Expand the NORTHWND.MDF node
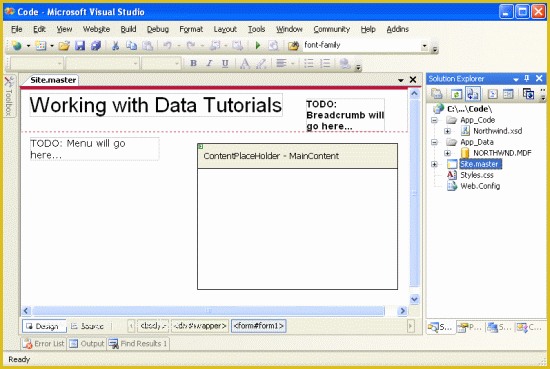This screenshot has height=369, width=550. click(448, 153)
